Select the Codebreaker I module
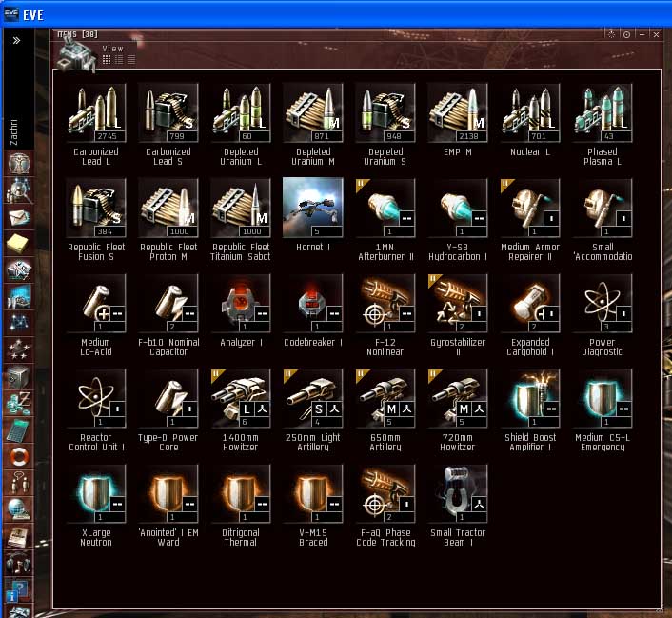Image resolution: width=672 pixels, height=618 pixels. 313,303
